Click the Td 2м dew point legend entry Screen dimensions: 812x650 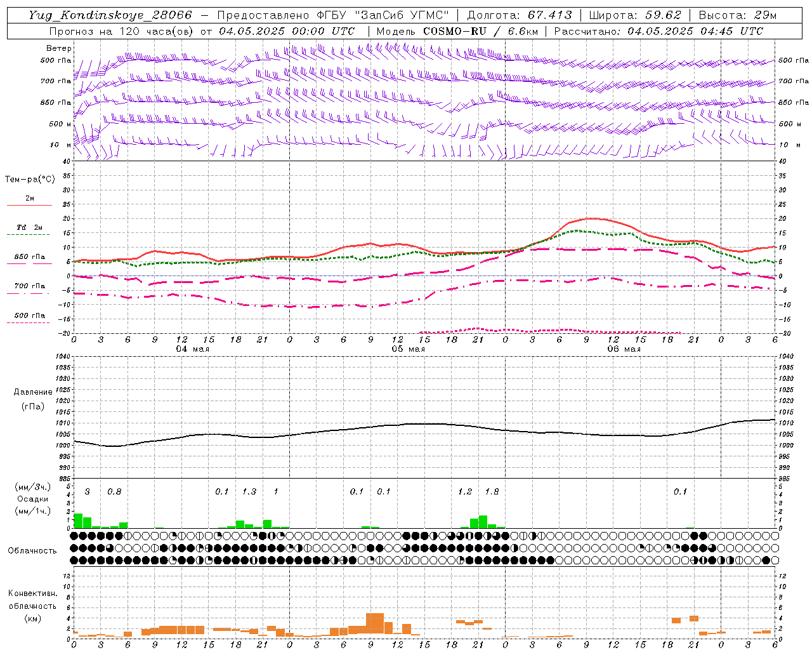[x=29, y=227]
